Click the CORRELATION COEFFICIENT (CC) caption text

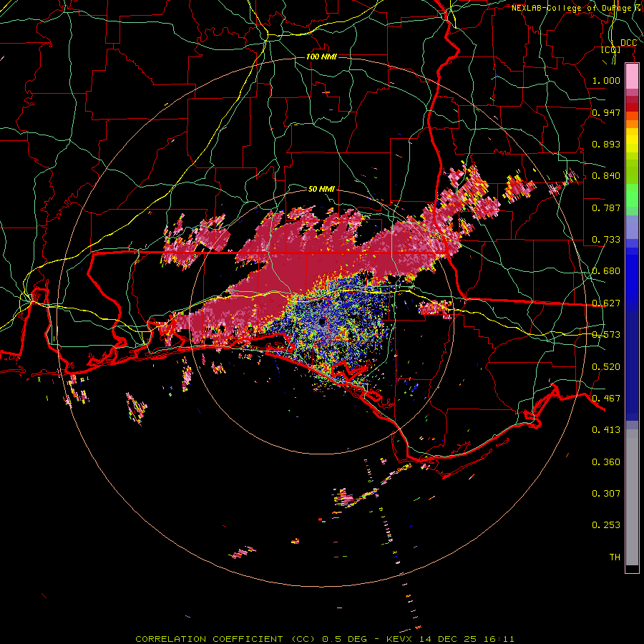click(x=225, y=639)
